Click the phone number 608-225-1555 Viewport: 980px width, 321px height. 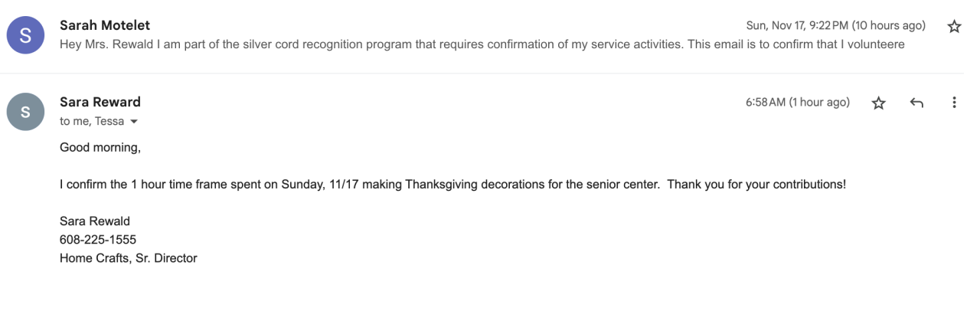[98, 240]
